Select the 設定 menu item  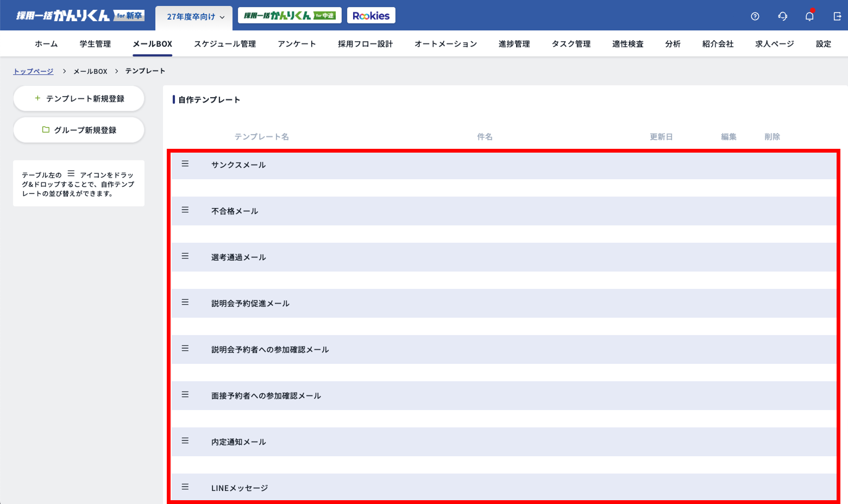tap(823, 44)
